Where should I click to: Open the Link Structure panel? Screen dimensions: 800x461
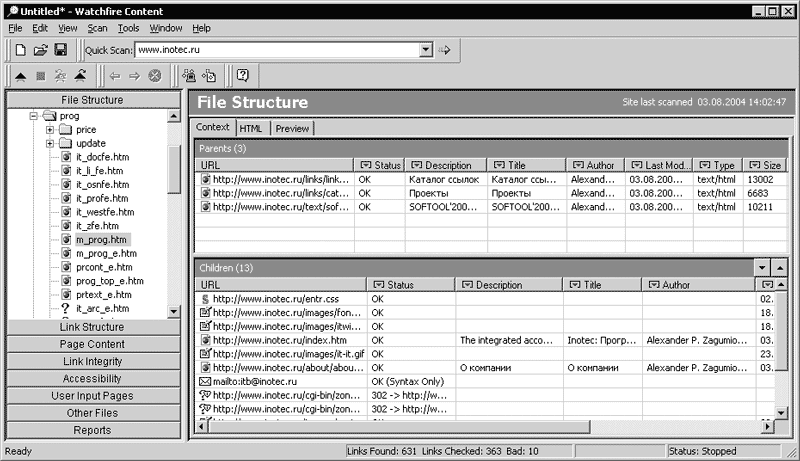coord(93,327)
